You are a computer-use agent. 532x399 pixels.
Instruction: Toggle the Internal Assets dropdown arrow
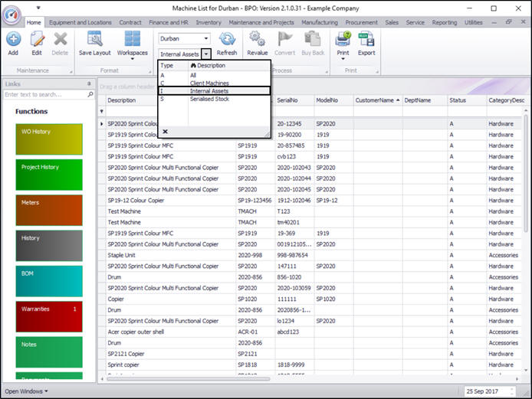coord(205,54)
